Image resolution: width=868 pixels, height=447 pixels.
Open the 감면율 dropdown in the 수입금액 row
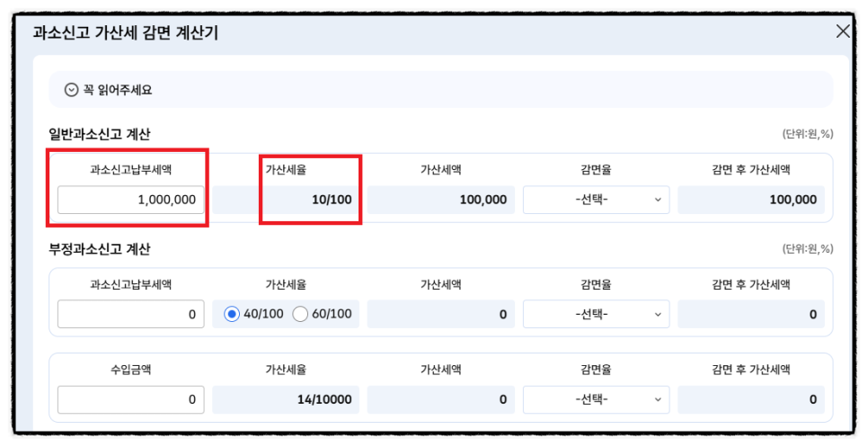click(x=597, y=399)
